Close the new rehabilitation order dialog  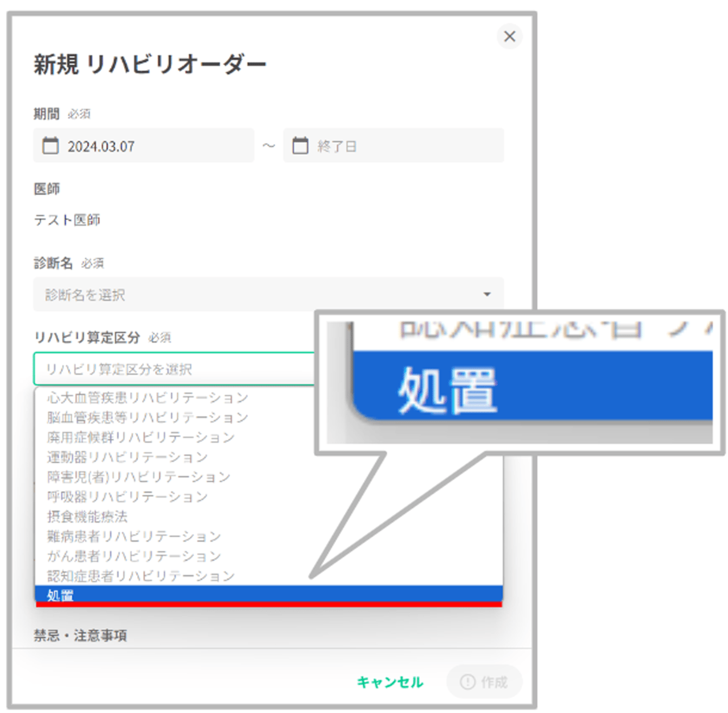[509, 36]
